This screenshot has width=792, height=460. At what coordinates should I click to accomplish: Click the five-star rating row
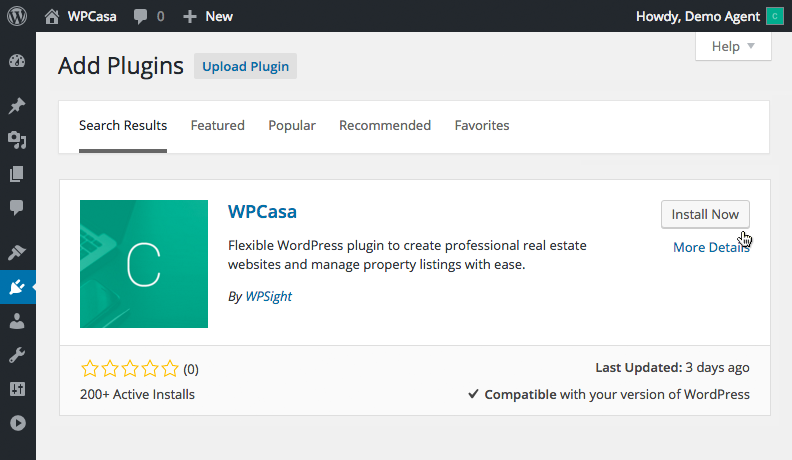130,369
